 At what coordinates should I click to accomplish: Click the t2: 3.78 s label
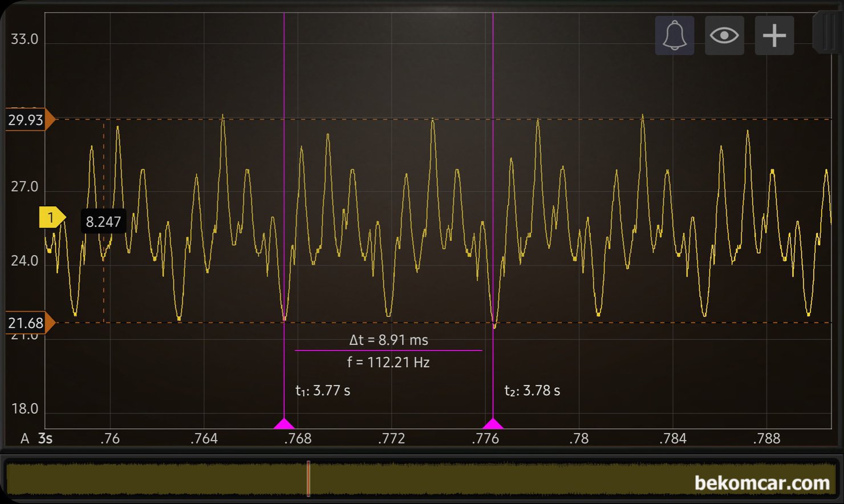pyautogui.click(x=532, y=391)
